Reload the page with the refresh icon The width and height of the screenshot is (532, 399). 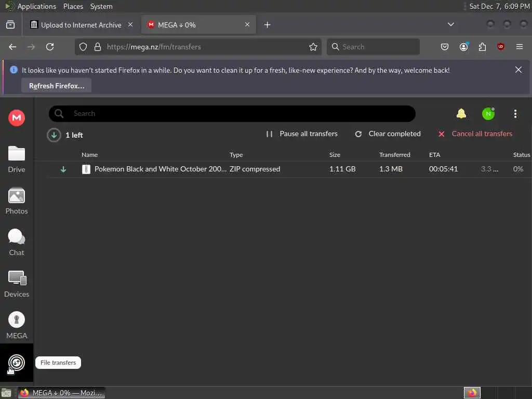click(x=50, y=47)
